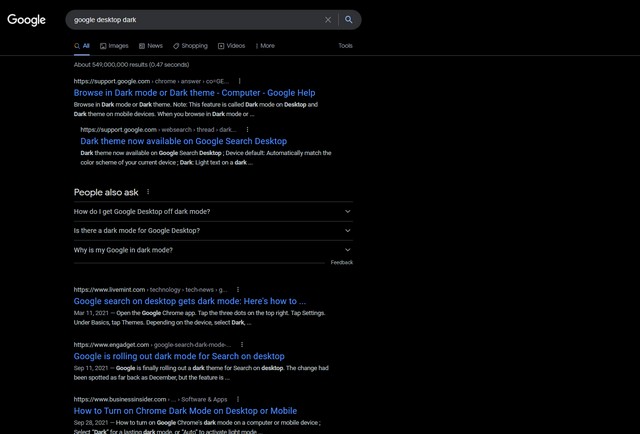Open 'Dark theme now available on Google Search Desktop'
Screen dimensions: 640x434
(184, 141)
